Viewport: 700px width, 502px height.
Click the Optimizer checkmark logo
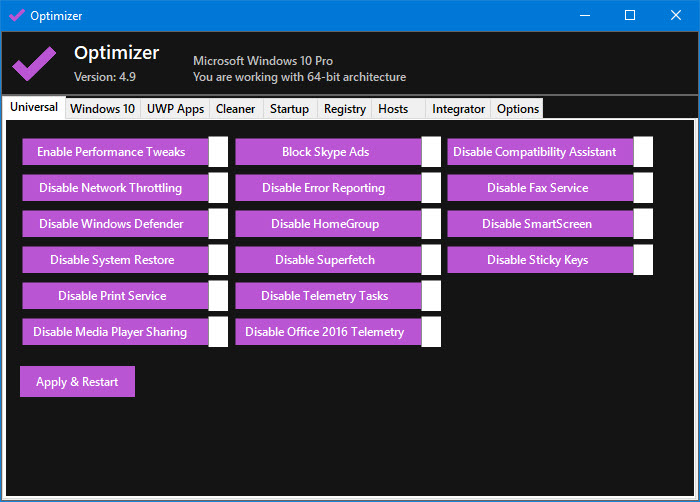point(34,64)
